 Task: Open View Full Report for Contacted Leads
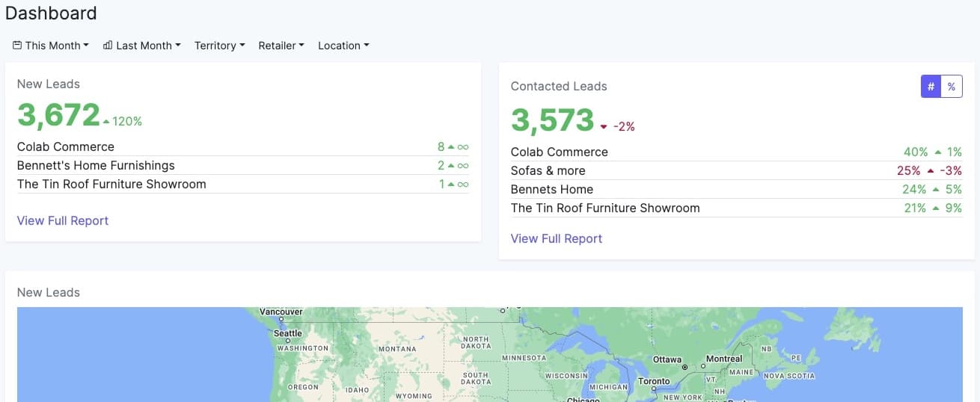pyautogui.click(x=556, y=238)
